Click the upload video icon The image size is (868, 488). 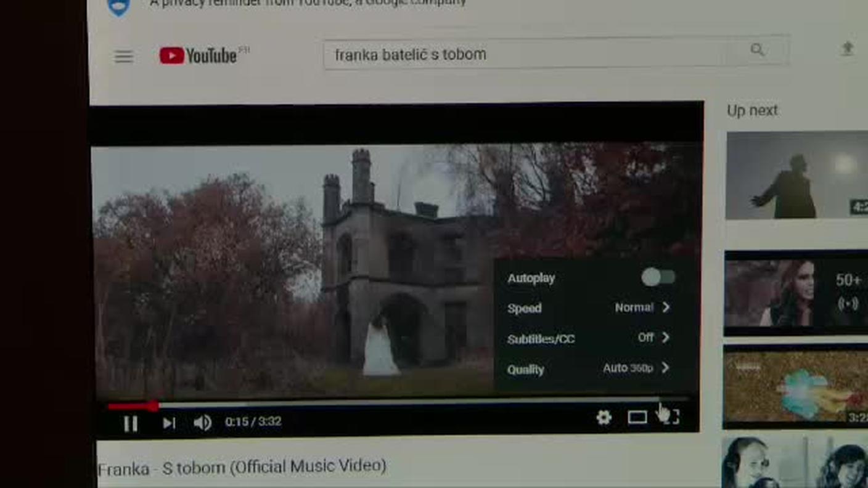click(848, 48)
